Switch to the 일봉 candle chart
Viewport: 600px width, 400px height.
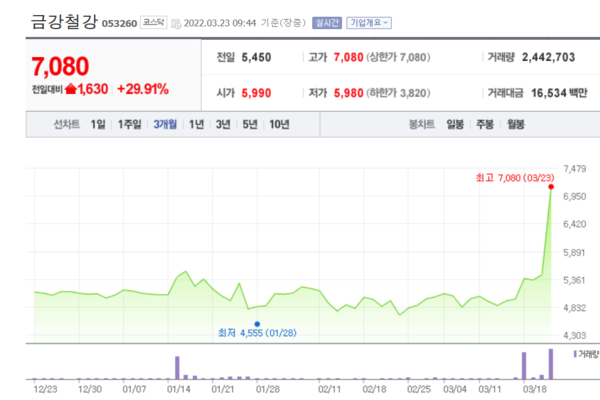[455, 124]
